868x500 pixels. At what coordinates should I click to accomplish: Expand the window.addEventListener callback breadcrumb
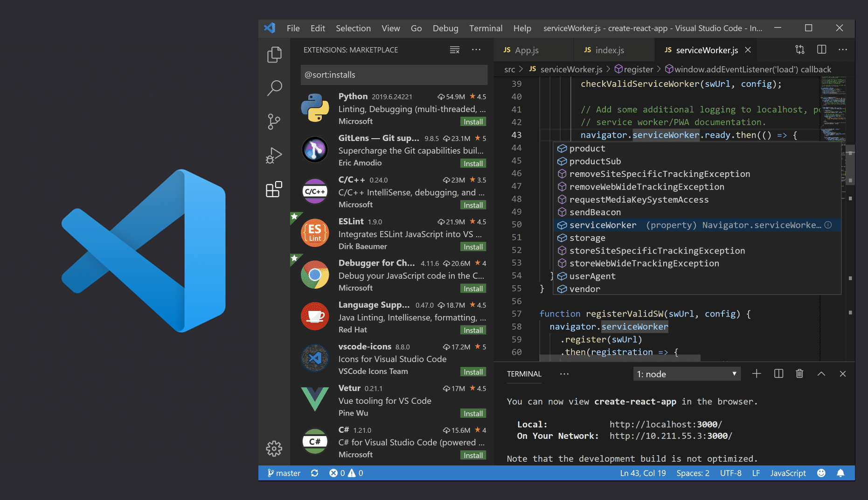point(748,69)
